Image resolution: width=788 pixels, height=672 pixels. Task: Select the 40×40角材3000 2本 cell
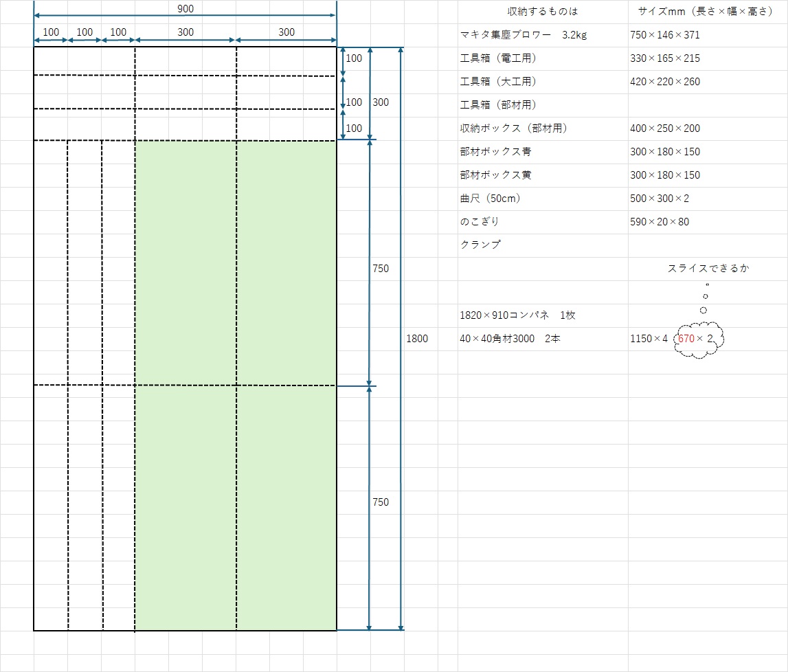[510, 339]
